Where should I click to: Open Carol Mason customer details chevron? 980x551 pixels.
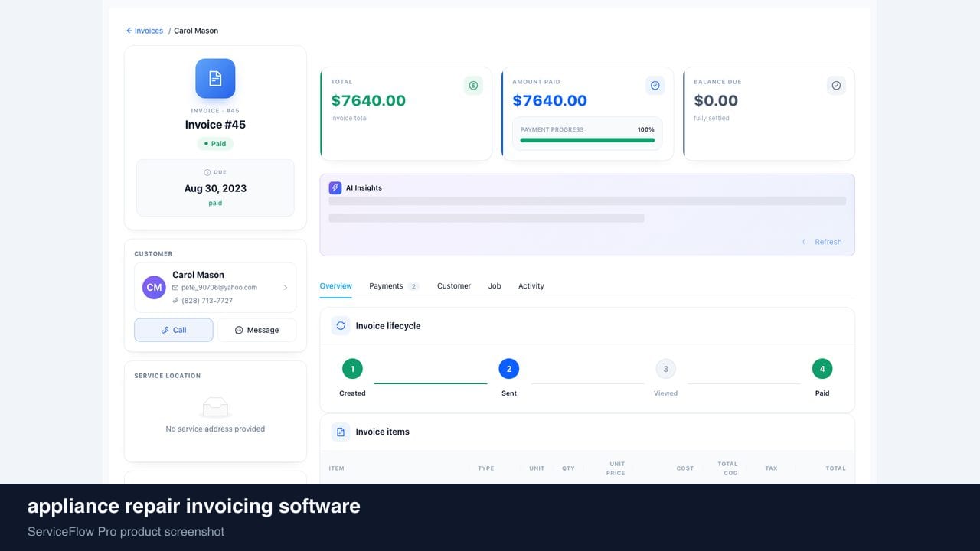coord(285,288)
